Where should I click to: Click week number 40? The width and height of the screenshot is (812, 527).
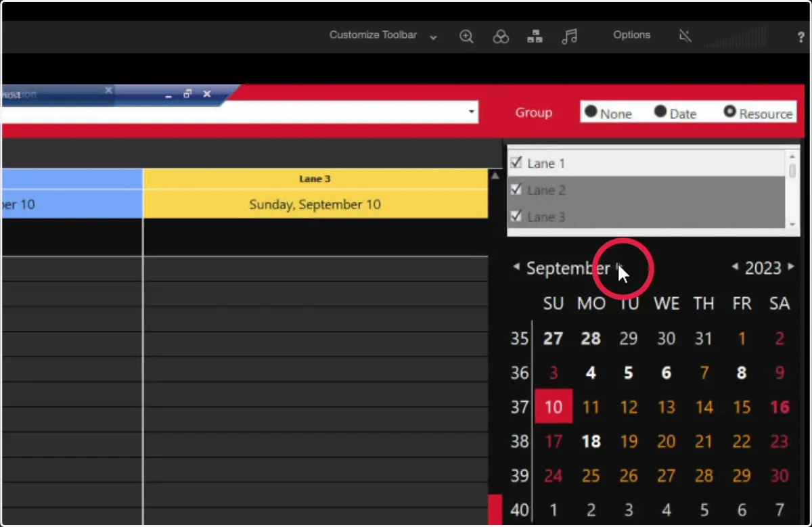pyautogui.click(x=520, y=510)
